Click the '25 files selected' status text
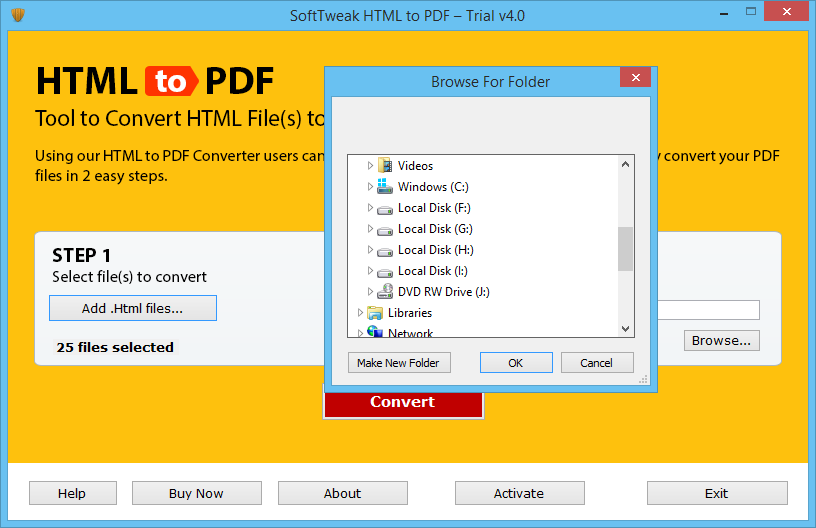The height and width of the screenshot is (528, 816). [x=115, y=347]
